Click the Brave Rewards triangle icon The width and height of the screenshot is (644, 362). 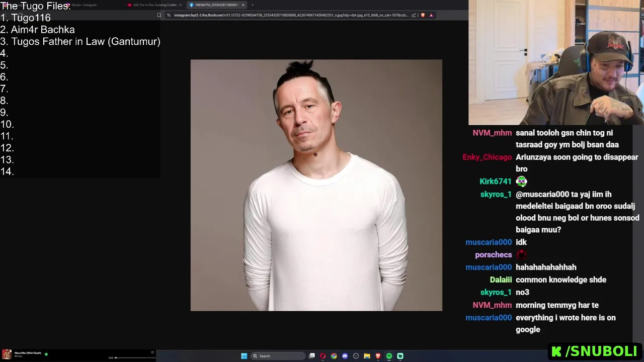[x=431, y=15]
